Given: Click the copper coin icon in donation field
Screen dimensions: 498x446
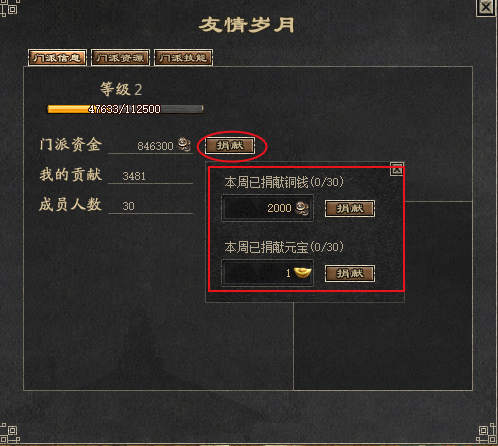Looking at the screenshot, I should (x=302, y=208).
